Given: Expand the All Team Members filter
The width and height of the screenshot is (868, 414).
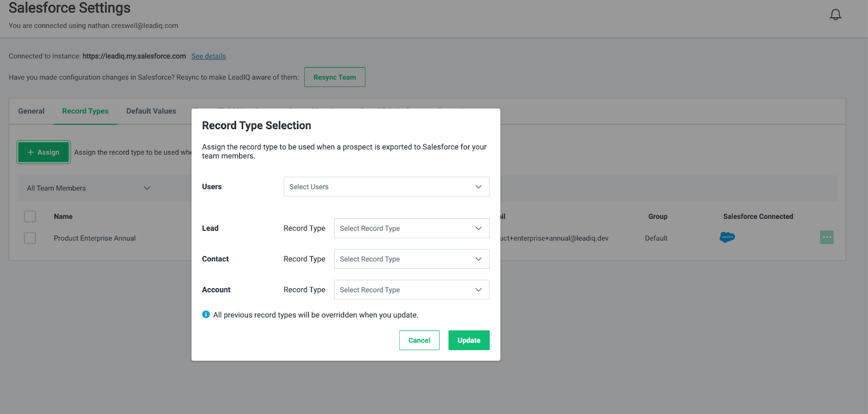Looking at the screenshot, I should click(88, 188).
